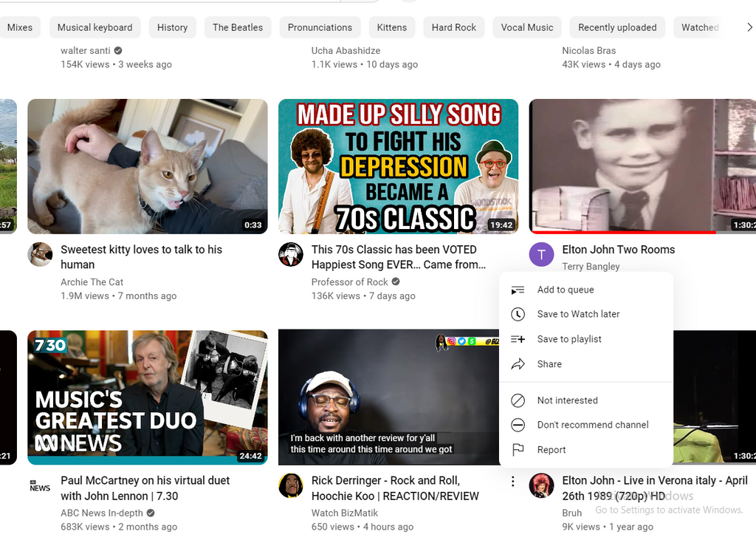
Task: Click the Don't recommend channel minus icon
Action: (518, 425)
